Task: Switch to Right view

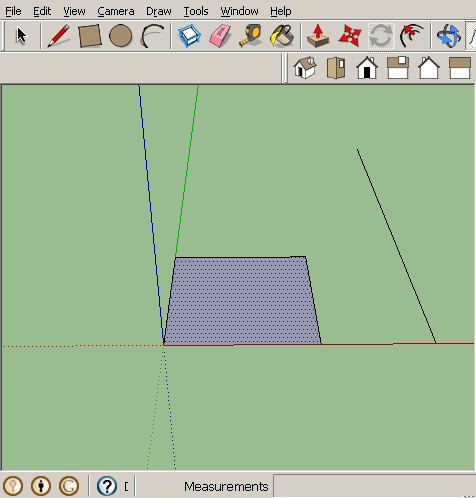Action: click(x=398, y=68)
